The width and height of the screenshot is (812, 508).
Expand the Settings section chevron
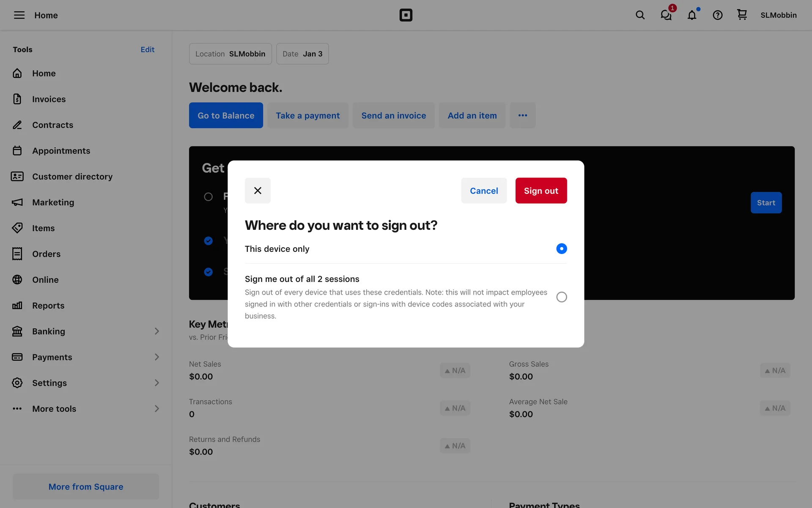click(156, 383)
